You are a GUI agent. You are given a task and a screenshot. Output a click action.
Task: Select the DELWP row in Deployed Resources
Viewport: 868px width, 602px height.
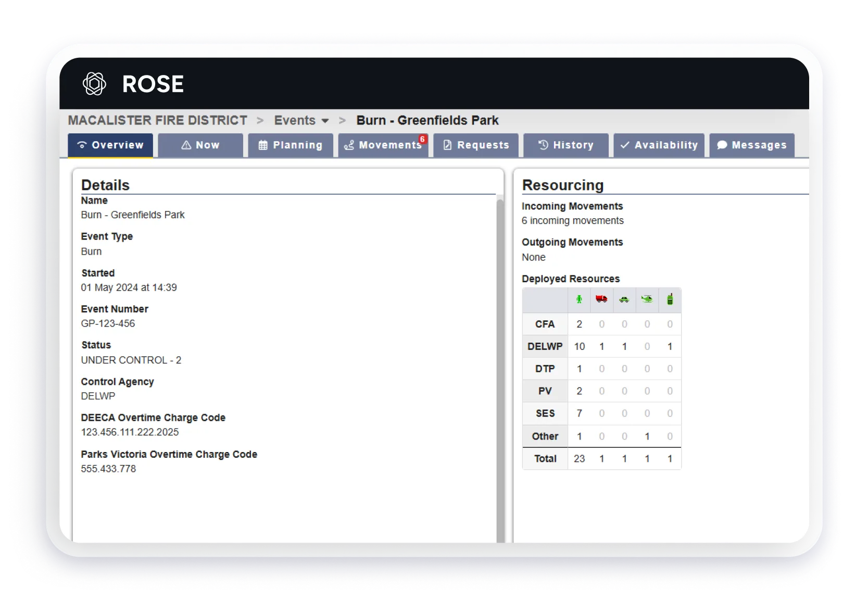pos(544,346)
